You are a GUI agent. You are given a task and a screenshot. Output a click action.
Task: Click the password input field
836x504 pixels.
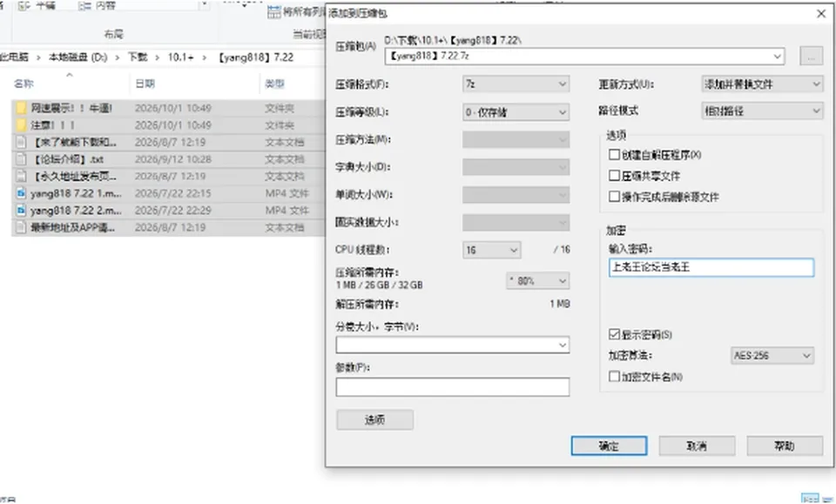pos(711,267)
